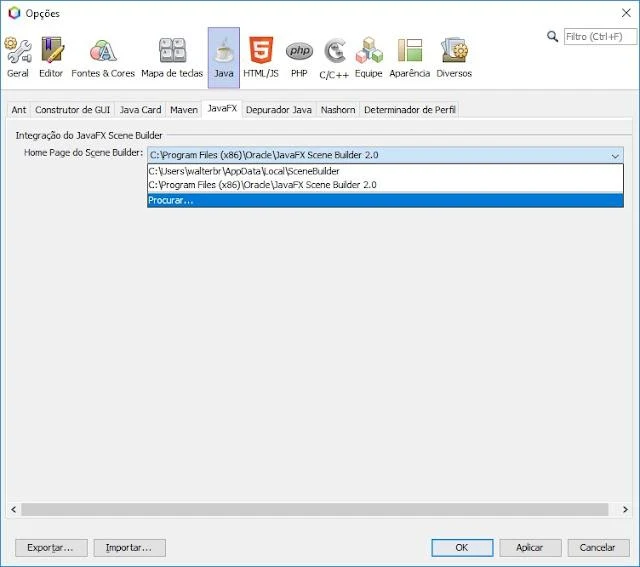Select the JavaFX tab
This screenshot has width=640, height=567.
pos(222,109)
